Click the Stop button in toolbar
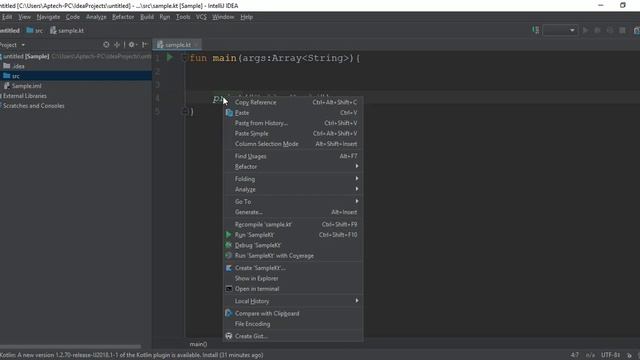The image size is (640, 360). click(622, 30)
